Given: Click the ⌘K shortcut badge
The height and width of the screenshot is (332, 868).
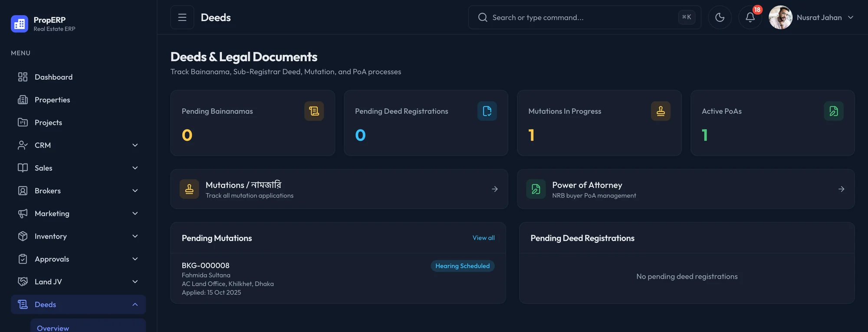Looking at the screenshot, I should 687,17.
